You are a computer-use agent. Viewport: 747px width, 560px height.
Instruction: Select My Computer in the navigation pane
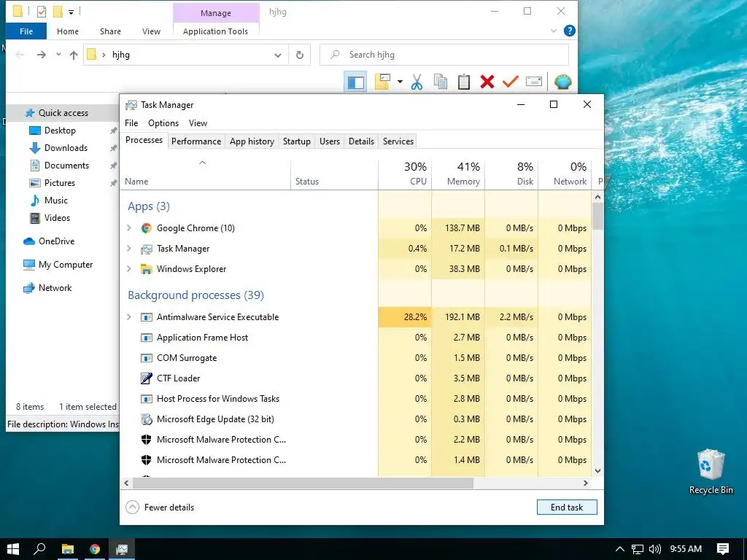66,265
